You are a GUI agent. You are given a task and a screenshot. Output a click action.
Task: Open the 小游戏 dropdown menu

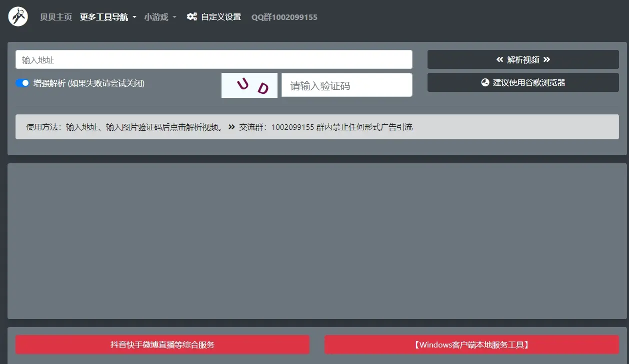[157, 16]
